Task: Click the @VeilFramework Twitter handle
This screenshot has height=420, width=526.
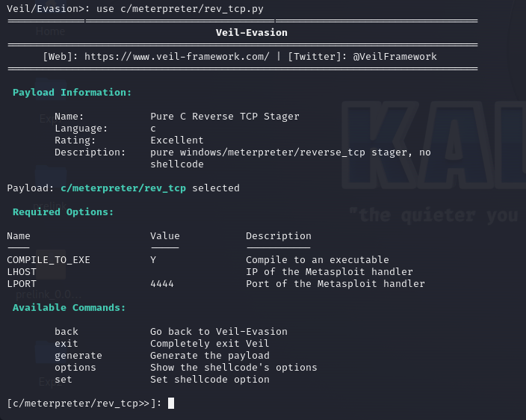Action: 394,57
